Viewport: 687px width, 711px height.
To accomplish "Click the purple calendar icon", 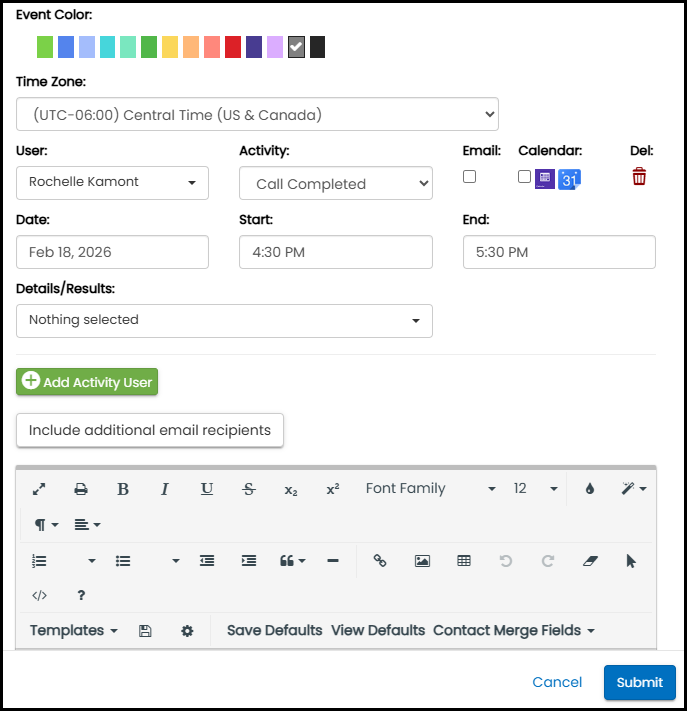I will pos(545,179).
